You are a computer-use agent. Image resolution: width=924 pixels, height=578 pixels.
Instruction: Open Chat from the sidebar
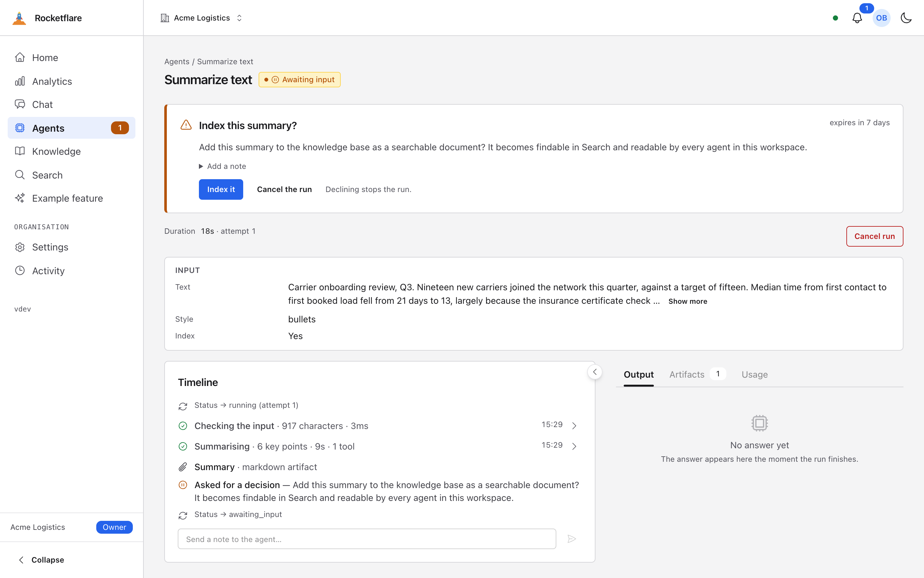coord(72,104)
